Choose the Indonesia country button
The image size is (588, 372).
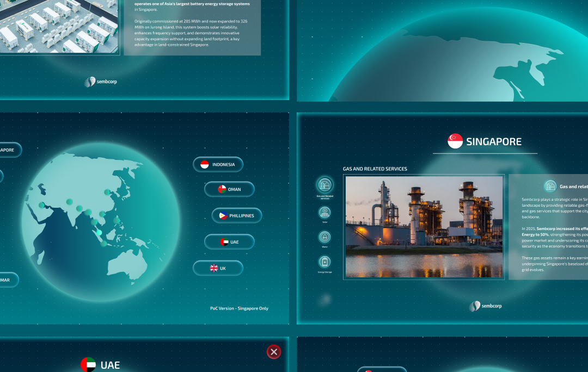(218, 164)
